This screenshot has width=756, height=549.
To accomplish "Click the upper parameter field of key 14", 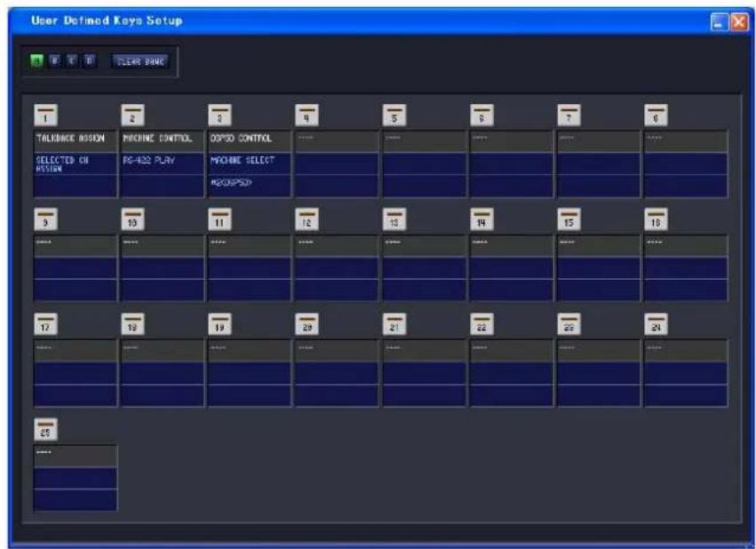I will tap(512, 268).
